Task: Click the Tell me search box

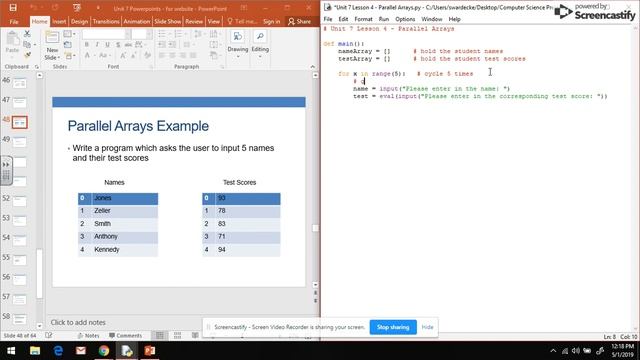Action: tap(242, 21)
